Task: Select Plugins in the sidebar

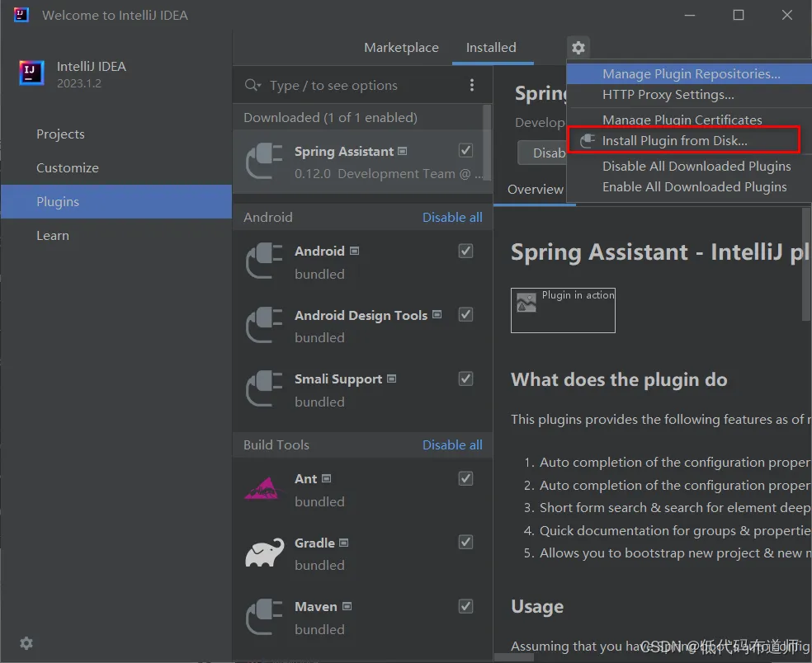Action: [x=116, y=201]
